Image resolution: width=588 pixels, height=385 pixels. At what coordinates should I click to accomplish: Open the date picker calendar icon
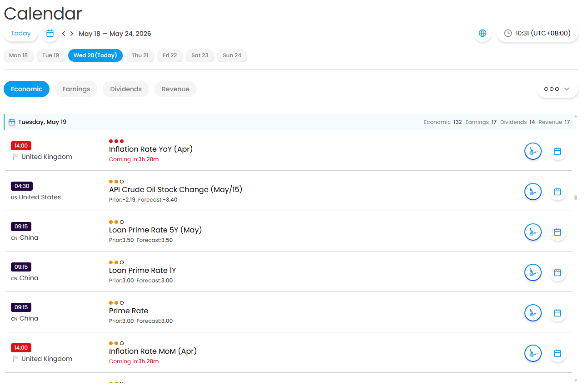50,33
